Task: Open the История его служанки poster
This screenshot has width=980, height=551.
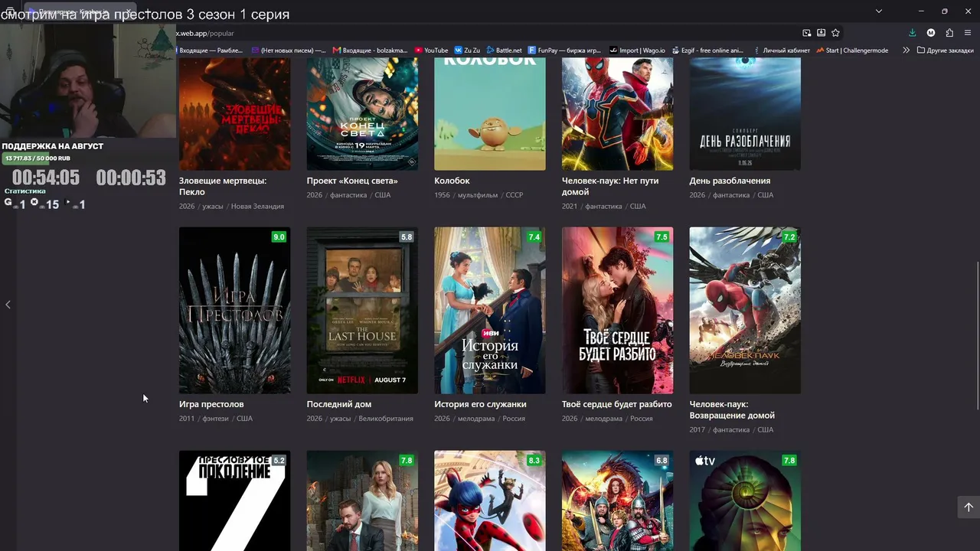Action: 490,310
